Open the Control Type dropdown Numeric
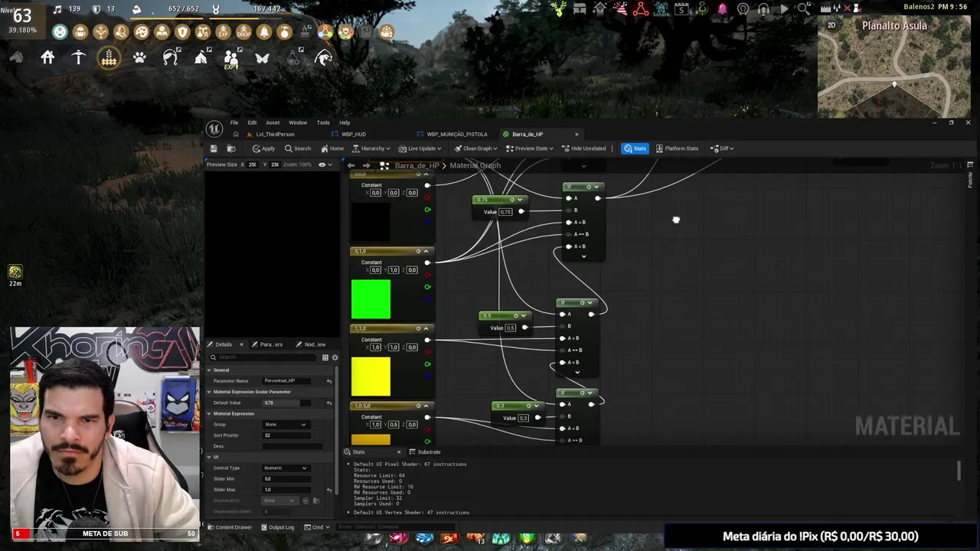The height and width of the screenshot is (551, 980). pos(285,468)
